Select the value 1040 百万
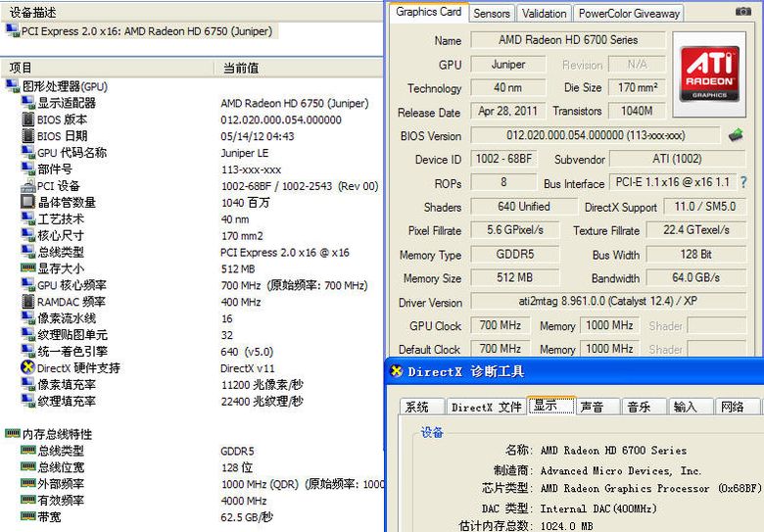The height and width of the screenshot is (532, 764). (x=245, y=203)
